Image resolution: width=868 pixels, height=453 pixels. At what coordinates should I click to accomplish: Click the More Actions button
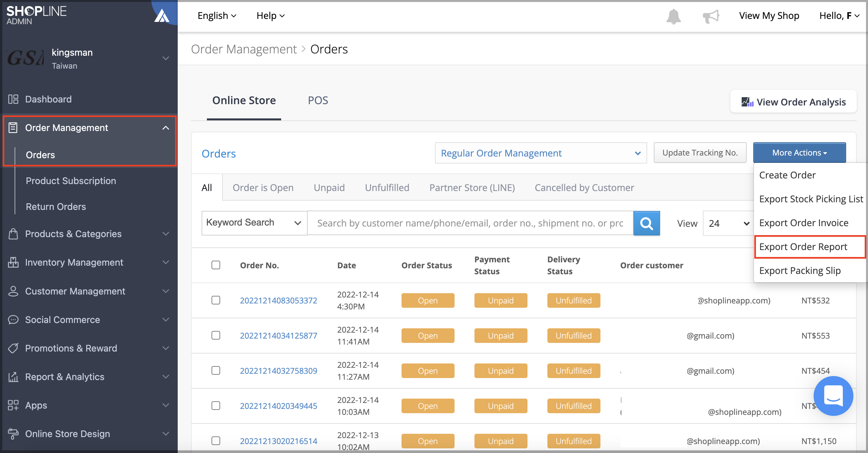799,153
